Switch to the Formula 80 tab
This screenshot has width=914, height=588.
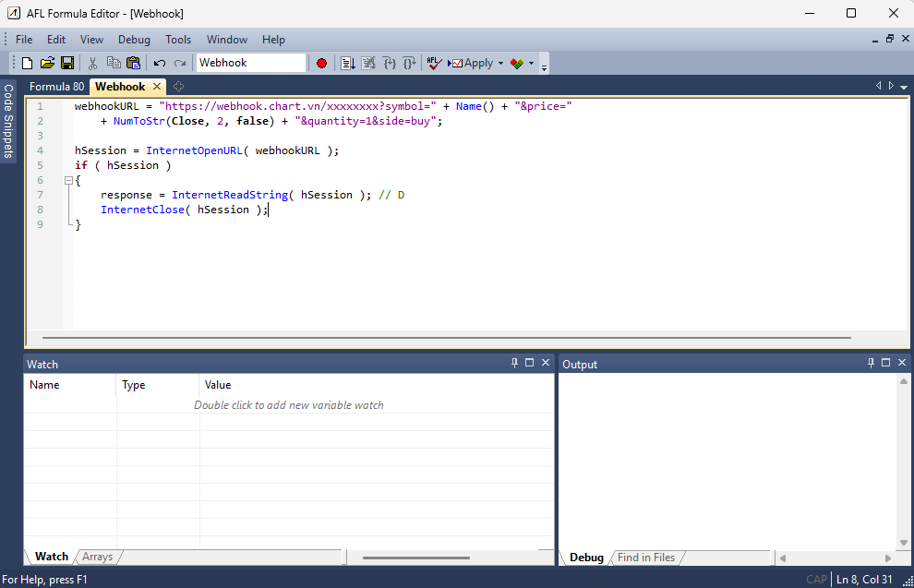point(56,87)
